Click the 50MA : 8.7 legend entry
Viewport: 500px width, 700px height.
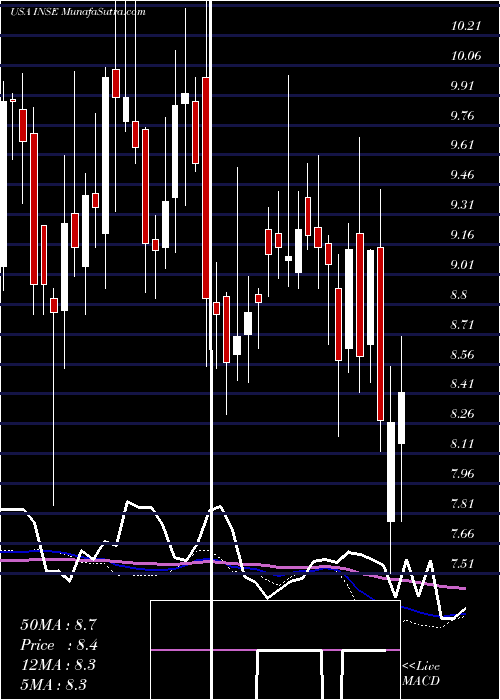coord(58,625)
